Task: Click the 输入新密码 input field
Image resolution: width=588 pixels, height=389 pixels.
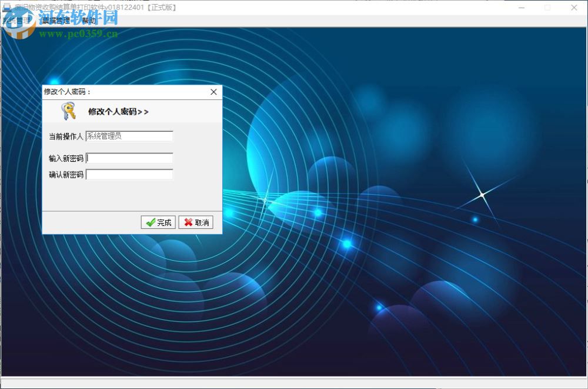Action: click(129, 158)
